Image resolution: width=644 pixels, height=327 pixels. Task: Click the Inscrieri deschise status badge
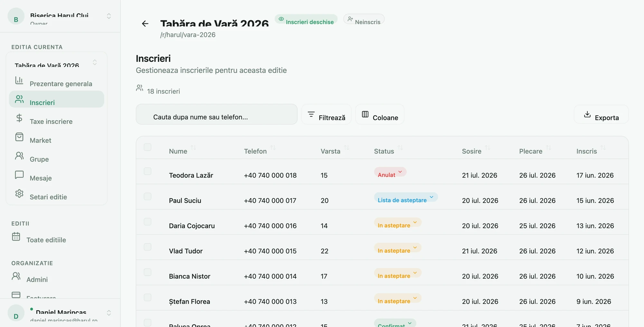pyautogui.click(x=306, y=19)
